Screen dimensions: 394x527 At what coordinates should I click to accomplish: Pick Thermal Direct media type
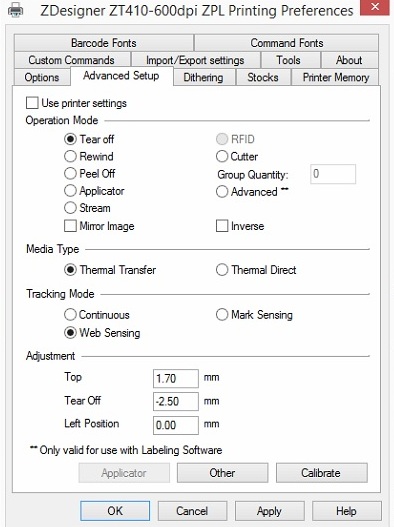tap(222, 270)
